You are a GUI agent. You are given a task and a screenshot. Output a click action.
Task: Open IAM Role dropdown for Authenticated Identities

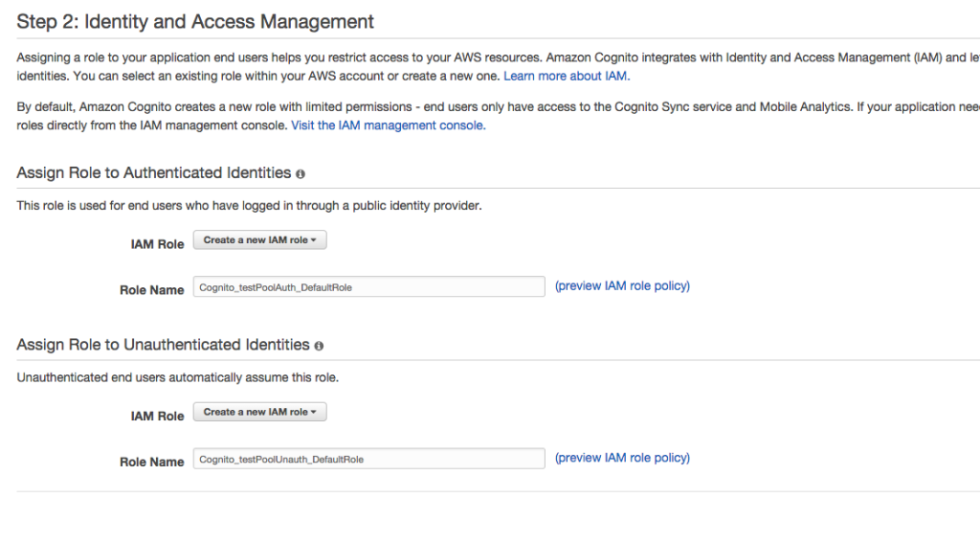coord(260,240)
